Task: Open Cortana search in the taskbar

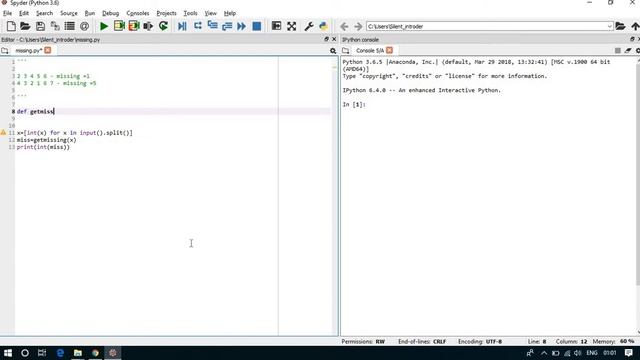Action: [x=25, y=353]
